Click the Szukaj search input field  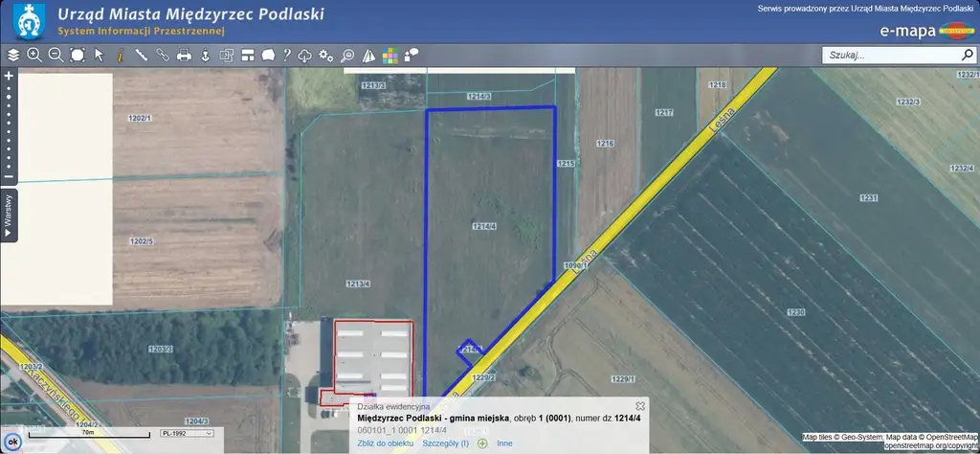(x=890, y=56)
